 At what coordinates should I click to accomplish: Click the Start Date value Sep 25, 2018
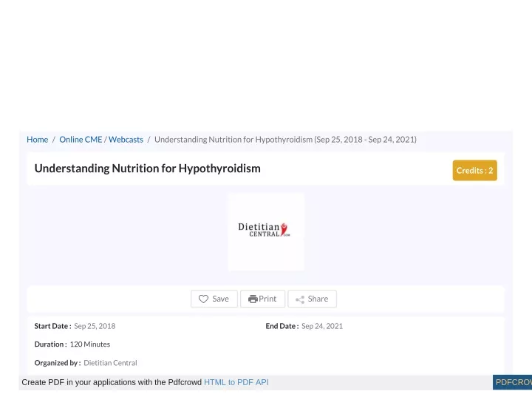coord(95,326)
